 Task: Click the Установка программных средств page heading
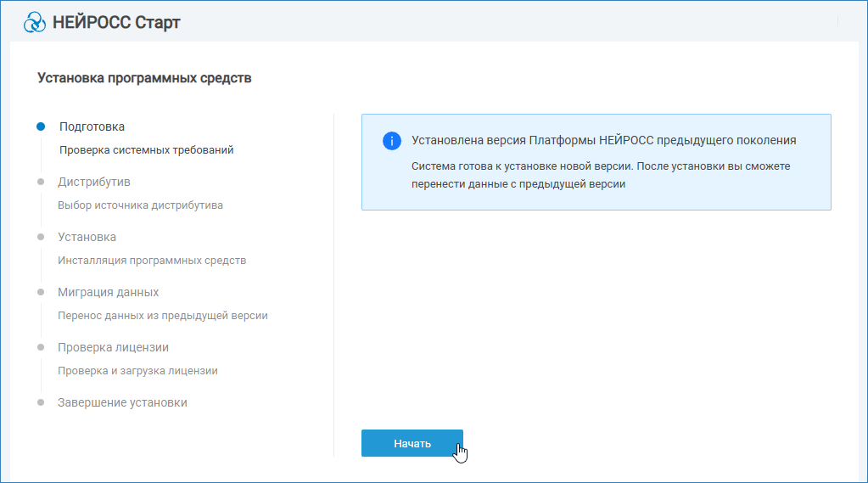coord(144,78)
